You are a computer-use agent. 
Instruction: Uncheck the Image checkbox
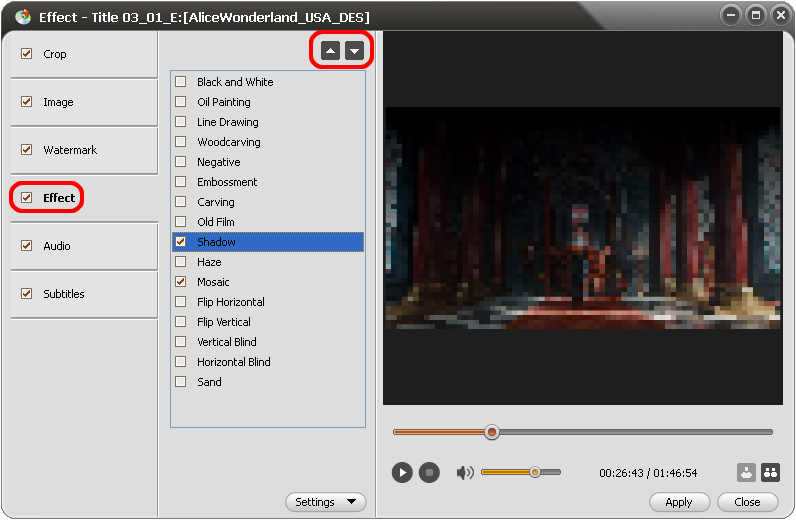26,102
